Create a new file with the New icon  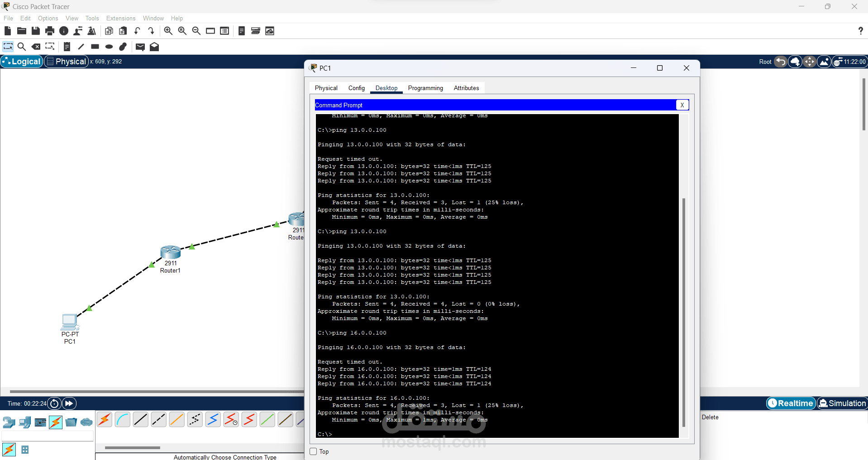7,31
